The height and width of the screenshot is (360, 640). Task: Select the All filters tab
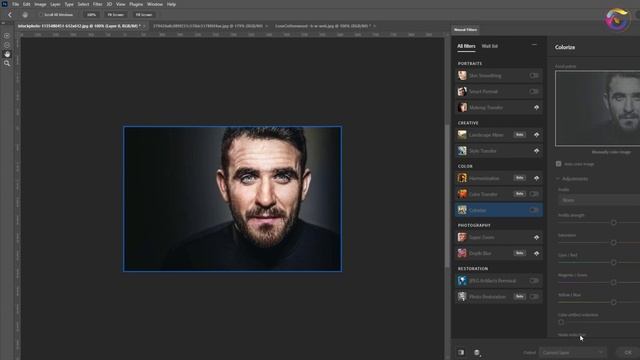click(x=466, y=46)
